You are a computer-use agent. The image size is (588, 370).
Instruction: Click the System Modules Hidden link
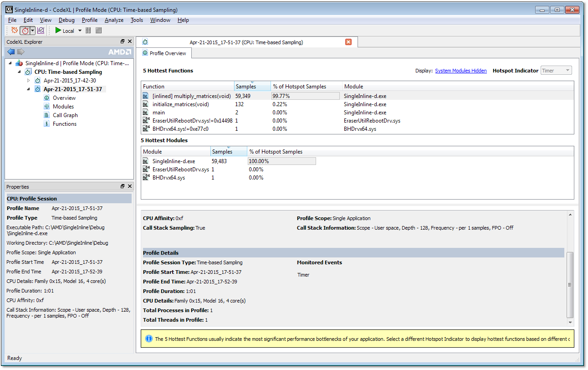point(461,71)
